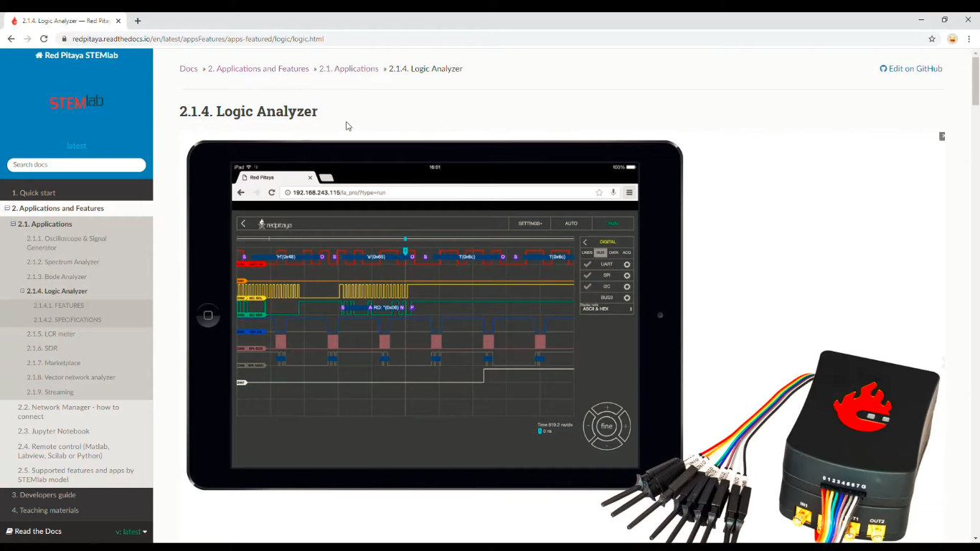980x551 pixels.
Task: Click inside the Search docs field
Action: click(76, 165)
